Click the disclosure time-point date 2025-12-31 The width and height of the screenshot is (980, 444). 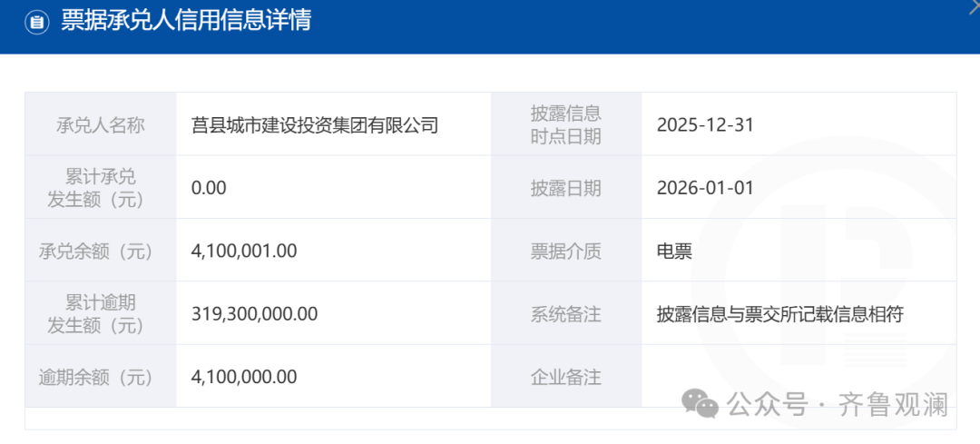[705, 125]
